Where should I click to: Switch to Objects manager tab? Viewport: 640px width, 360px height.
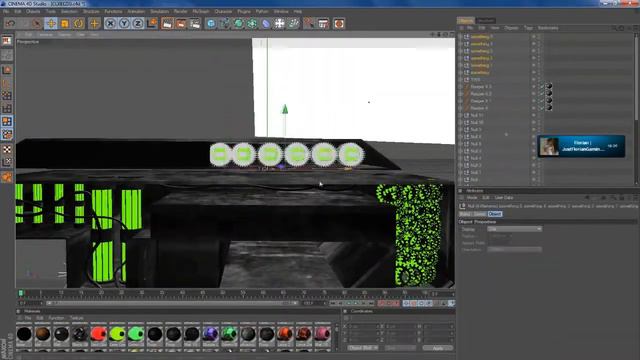(466, 20)
